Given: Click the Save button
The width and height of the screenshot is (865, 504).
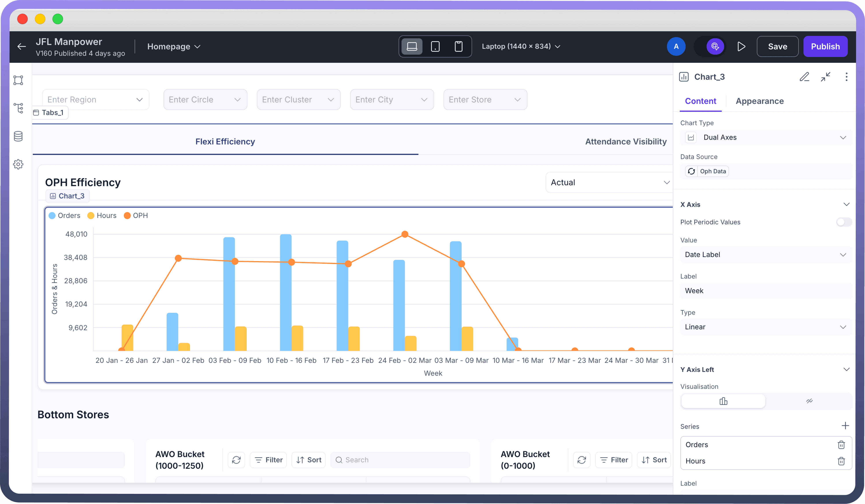Looking at the screenshot, I should (x=777, y=46).
